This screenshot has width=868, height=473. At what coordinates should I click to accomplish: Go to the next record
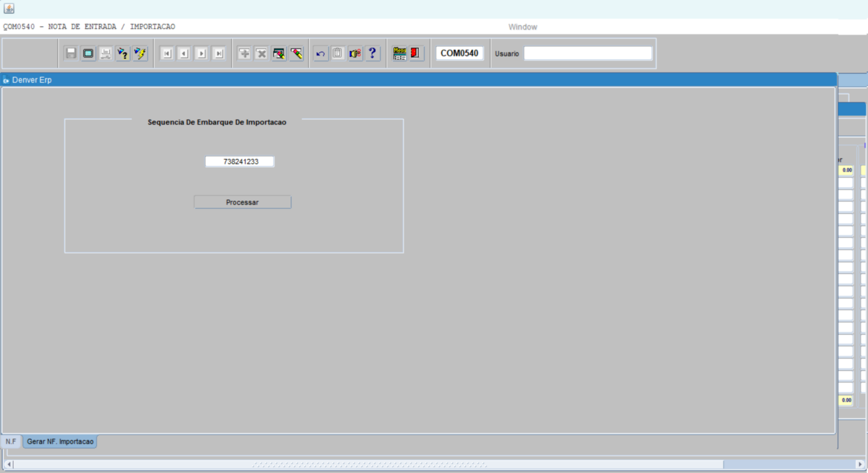click(x=201, y=53)
